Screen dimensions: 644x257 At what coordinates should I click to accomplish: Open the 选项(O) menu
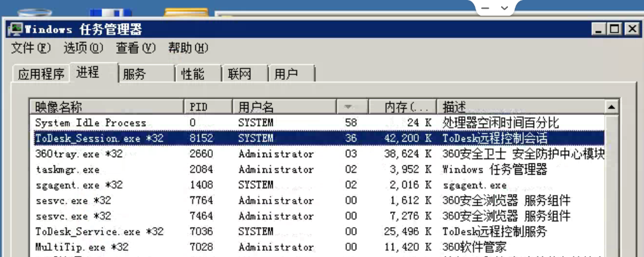coord(83,48)
